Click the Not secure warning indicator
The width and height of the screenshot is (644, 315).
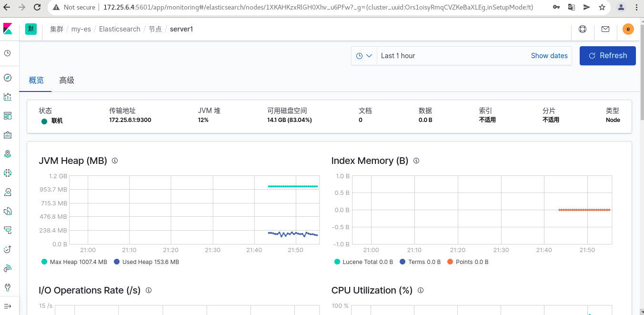coord(74,7)
